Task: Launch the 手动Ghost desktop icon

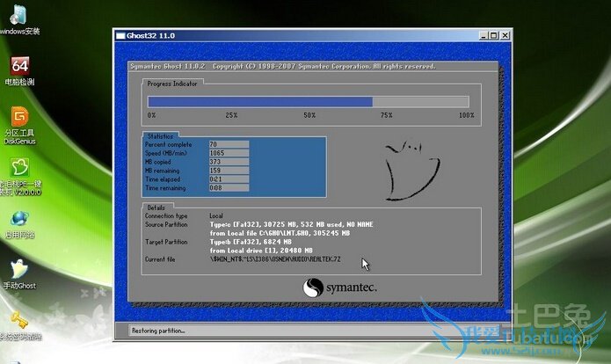Action: [19, 274]
